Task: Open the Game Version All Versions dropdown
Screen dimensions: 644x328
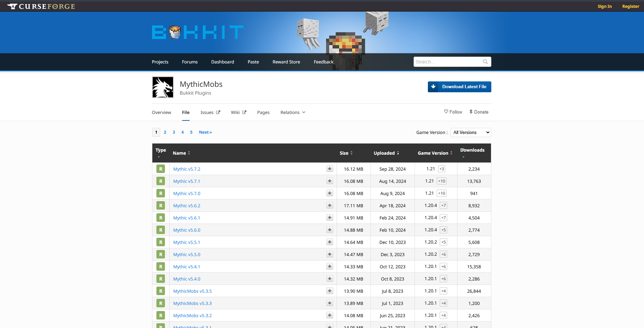Action: click(x=471, y=132)
